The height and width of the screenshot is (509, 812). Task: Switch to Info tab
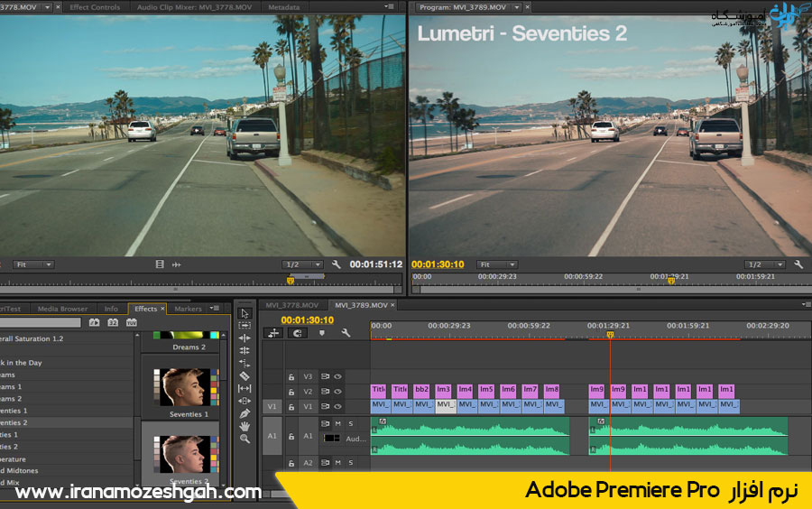click(x=111, y=309)
